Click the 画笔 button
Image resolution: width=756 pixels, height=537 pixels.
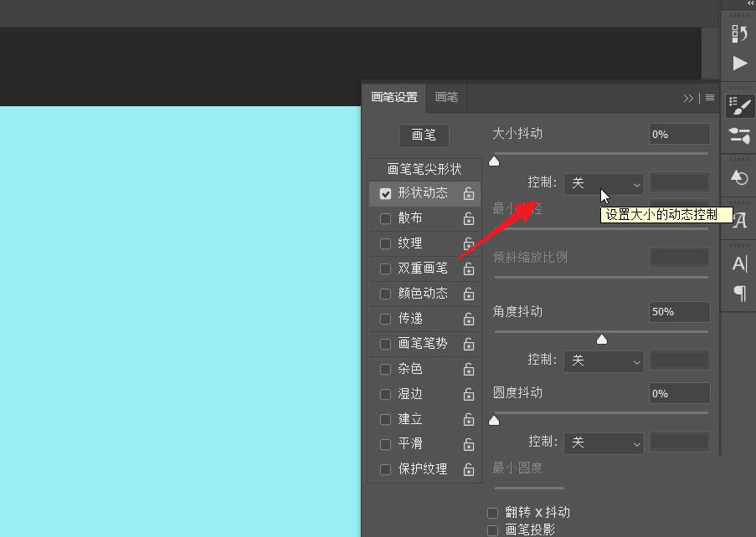(x=424, y=136)
